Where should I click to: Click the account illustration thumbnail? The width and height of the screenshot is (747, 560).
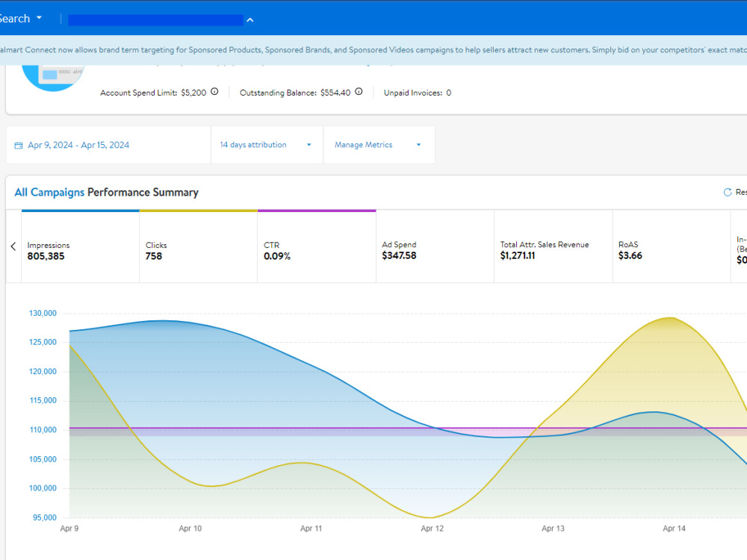[x=53, y=78]
